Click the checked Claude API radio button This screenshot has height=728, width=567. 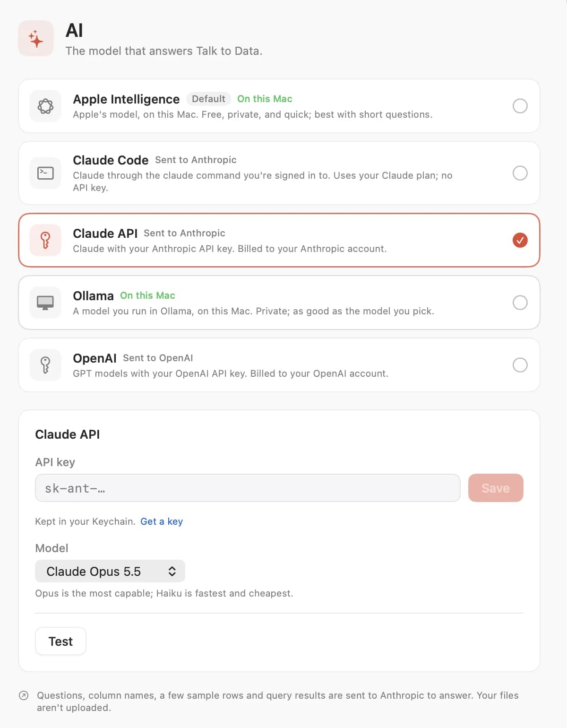coord(520,240)
